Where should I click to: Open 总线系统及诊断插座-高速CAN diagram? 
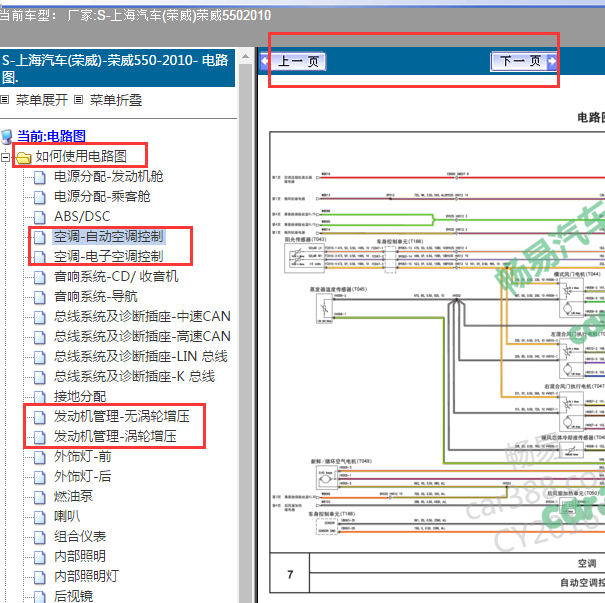[142, 336]
